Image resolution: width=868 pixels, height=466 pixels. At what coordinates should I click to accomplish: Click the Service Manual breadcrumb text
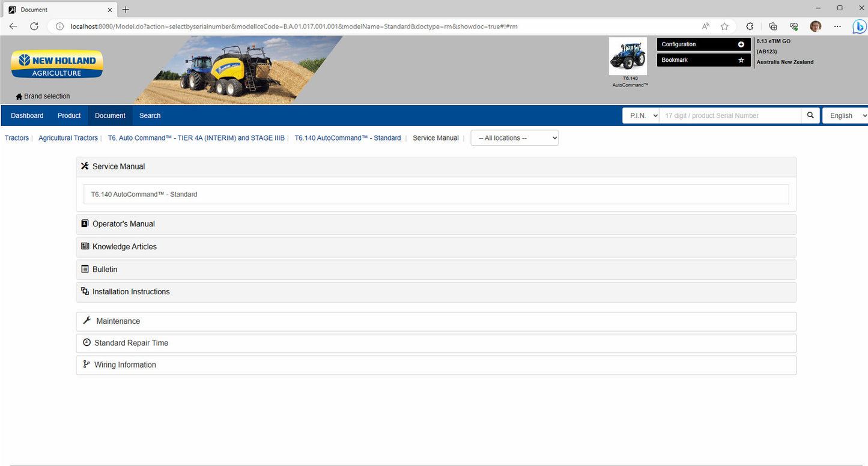(x=436, y=138)
